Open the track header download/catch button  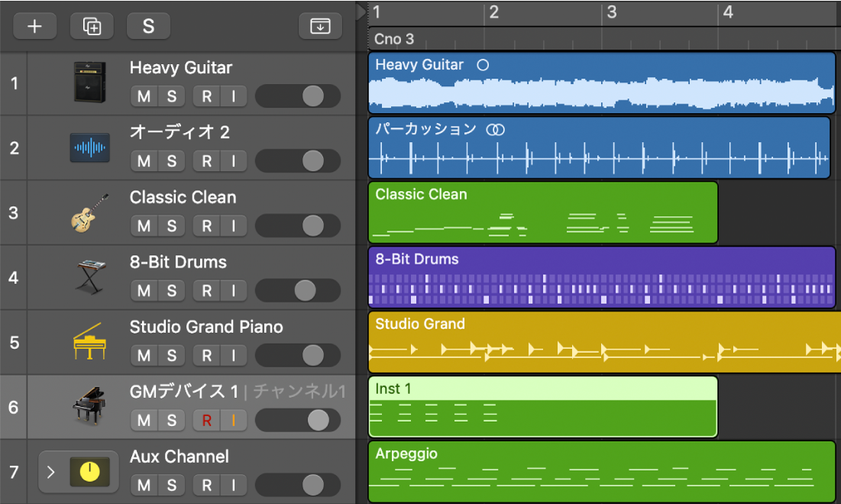320,26
